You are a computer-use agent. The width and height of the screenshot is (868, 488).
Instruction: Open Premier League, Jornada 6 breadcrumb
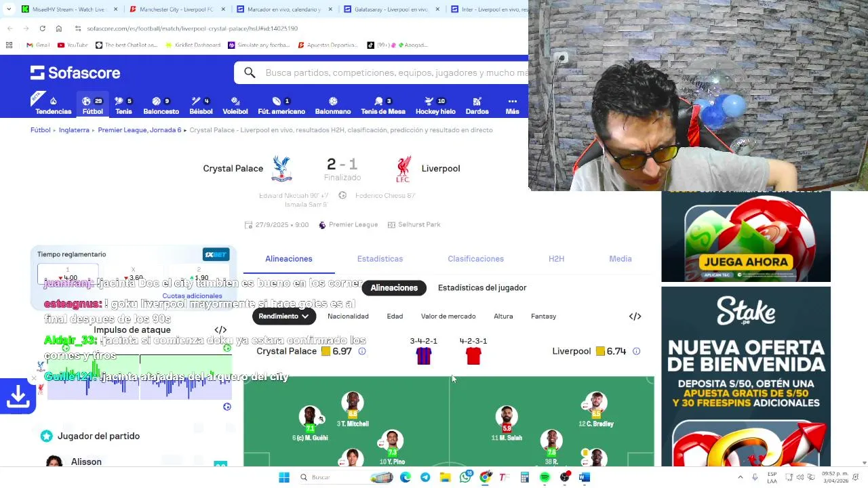pyautogui.click(x=140, y=130)
